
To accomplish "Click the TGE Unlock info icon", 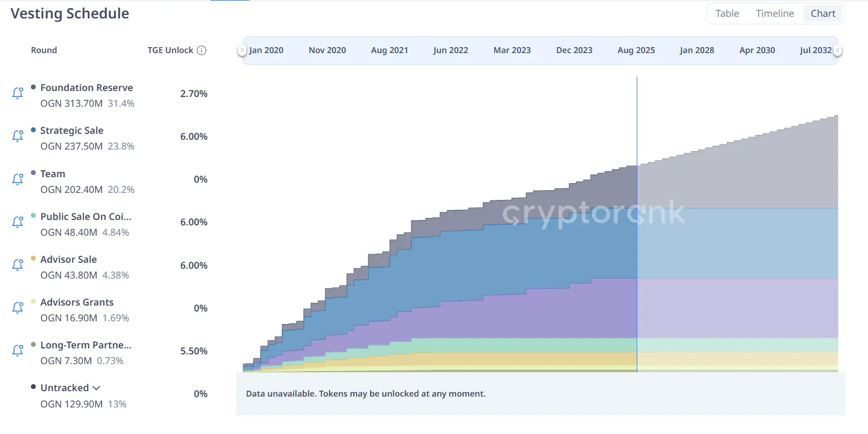I will coord(202,50).
